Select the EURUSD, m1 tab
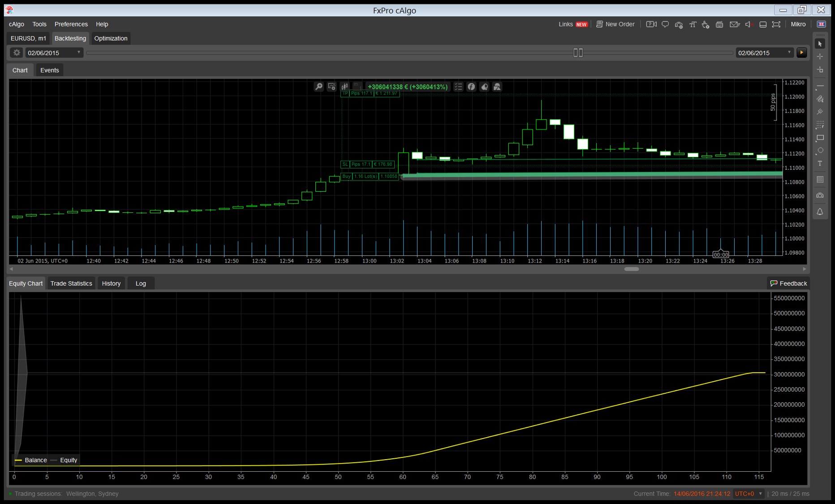Viewport: 835px width, 504px height. click(x=28, y=38)
